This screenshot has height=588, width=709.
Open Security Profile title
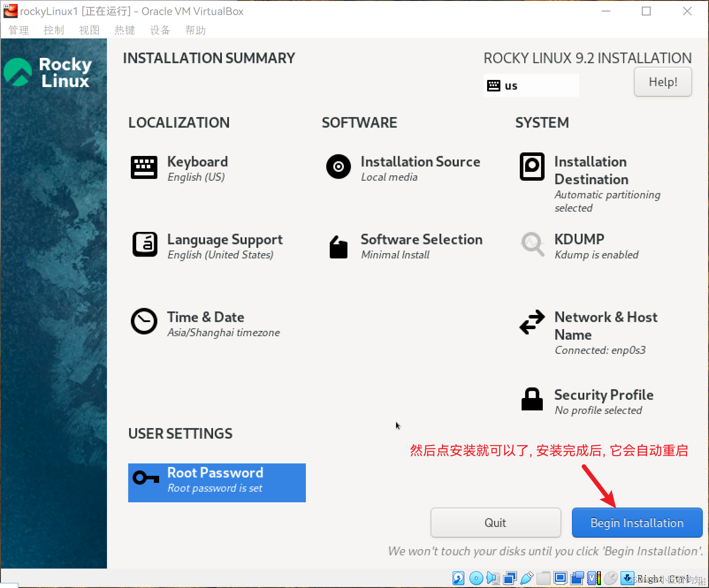click(604, 395)
